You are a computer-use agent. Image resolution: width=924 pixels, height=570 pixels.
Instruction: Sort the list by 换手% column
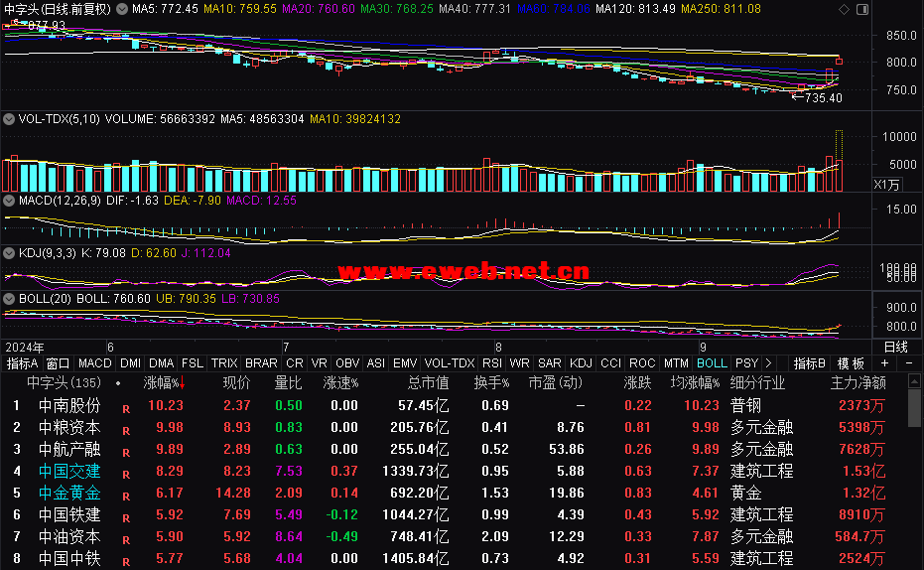(x=491, y=383)
